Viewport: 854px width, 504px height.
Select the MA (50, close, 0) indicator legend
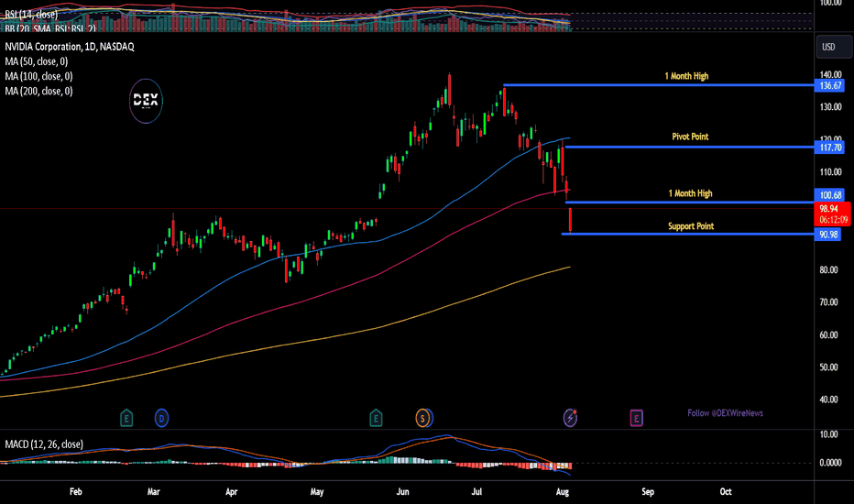pyautogui.click(x=37, y=61)
